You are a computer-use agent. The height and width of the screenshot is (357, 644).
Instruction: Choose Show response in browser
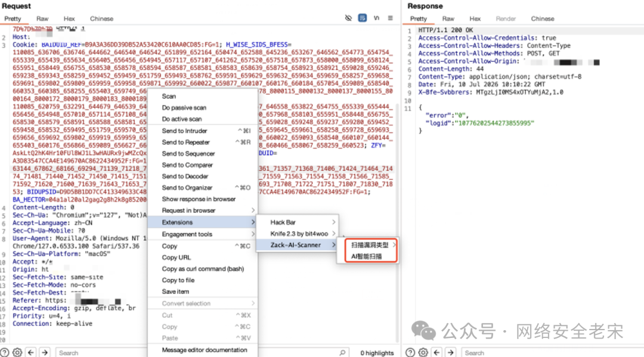tap(203, 199)
